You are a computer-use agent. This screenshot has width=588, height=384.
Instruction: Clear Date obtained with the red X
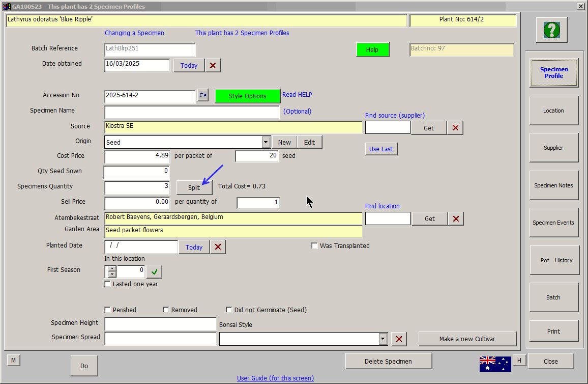(213, 65)
